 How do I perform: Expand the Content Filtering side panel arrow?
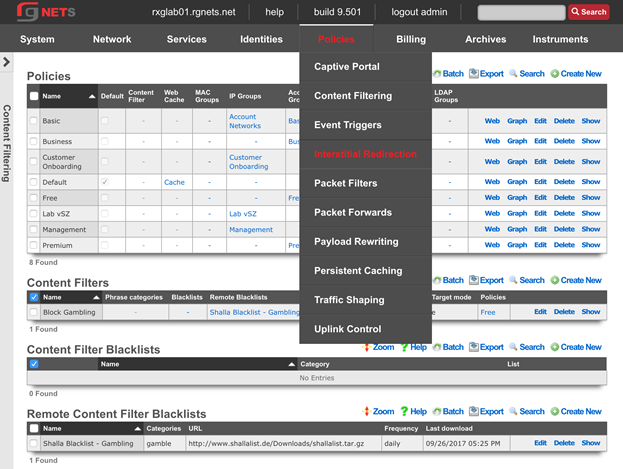click(6, 62)
